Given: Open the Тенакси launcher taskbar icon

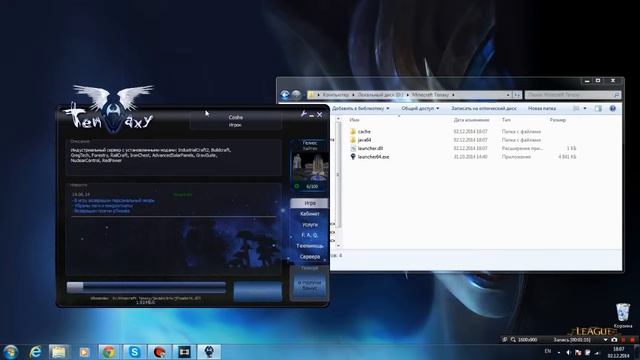Looking at the screenshot, I should (x=209, y=351).
